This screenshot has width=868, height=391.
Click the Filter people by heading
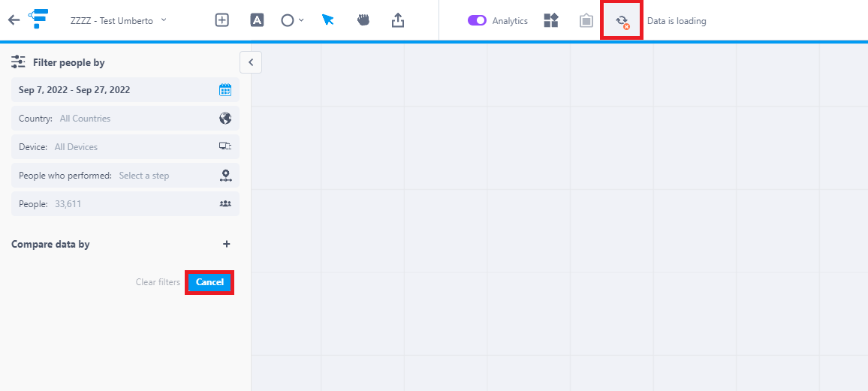coord(68,62)
